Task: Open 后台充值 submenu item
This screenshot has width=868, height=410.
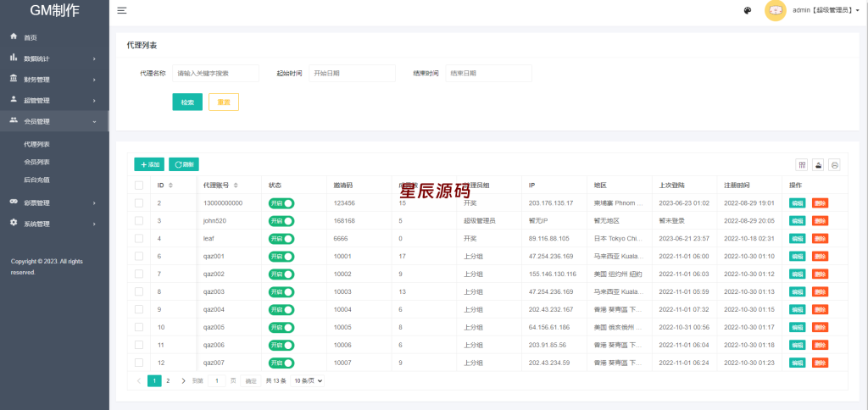Action: click(37, 180)
